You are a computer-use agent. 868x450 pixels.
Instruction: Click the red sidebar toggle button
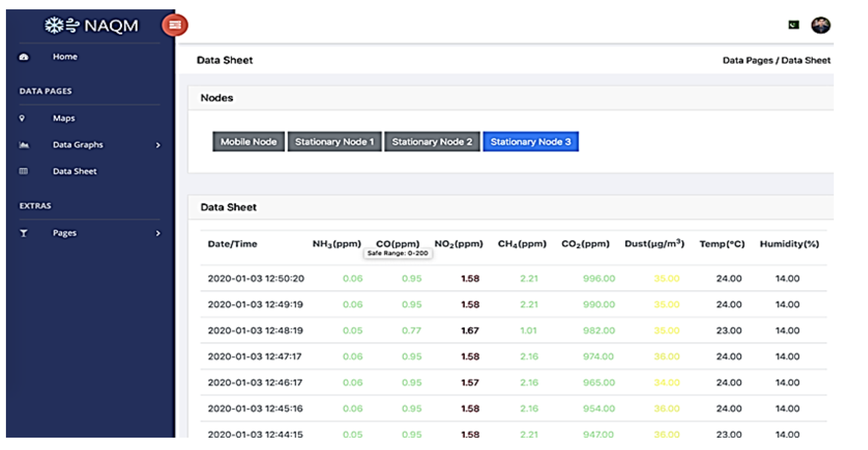point(175,25)
